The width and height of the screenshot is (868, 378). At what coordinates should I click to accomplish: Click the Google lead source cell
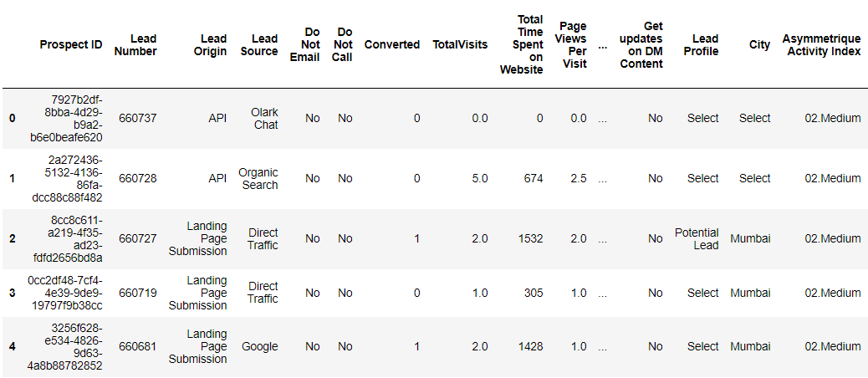click(x=259, y=346)
